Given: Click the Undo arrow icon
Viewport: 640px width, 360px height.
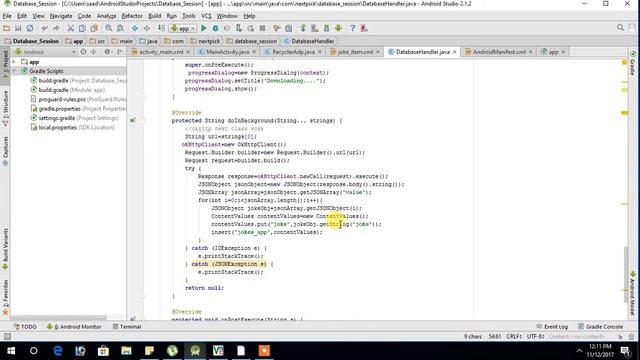Looking at the screenshot, I should point(44,28).
